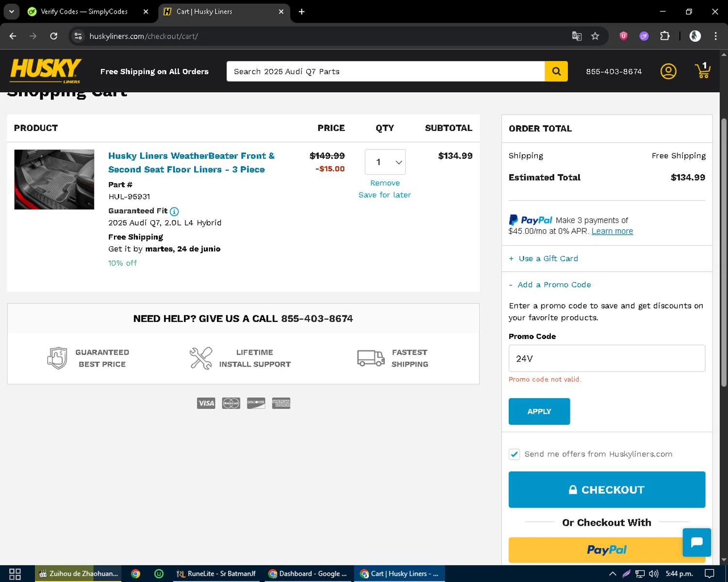The width and height of the screenshot is (728, 582).
Task: Go back with the browser back arrow
Action: [13, 36]
